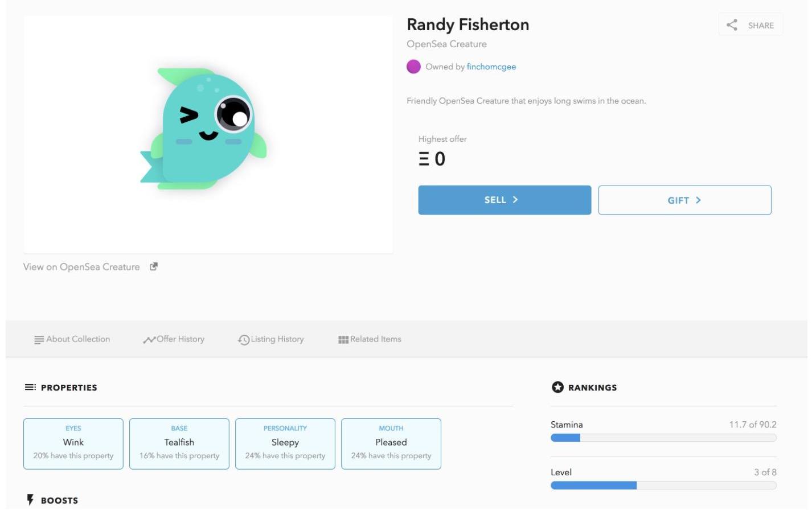Click the OpenSea Creature collection name
Screen dimensions: 812x510
click(446, 44)
